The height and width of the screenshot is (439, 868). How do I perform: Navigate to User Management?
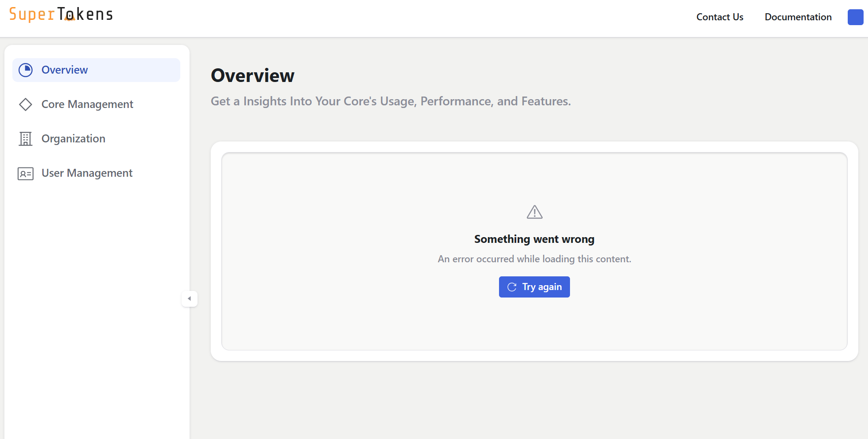pos(87,173)
